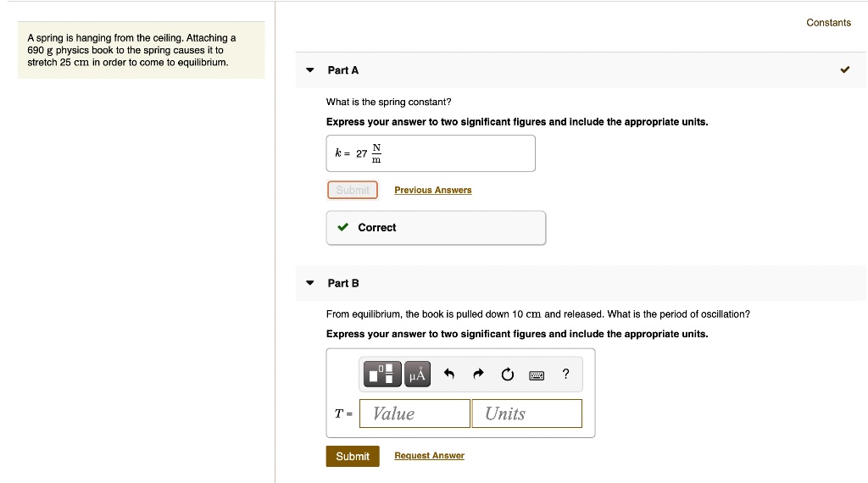
Task: Click the Value input field
Action: pyautogui.click(x=415, y=414)
